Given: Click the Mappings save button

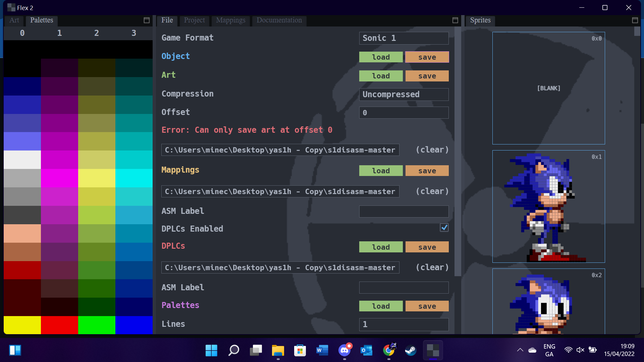Looking at the screenshot, I should click(x=427, y=171).
